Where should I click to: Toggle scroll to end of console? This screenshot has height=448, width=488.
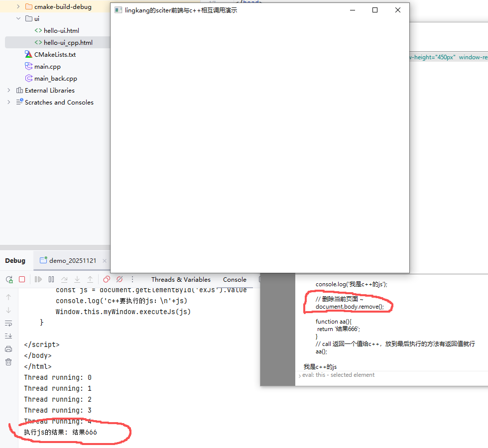[8, 336]
